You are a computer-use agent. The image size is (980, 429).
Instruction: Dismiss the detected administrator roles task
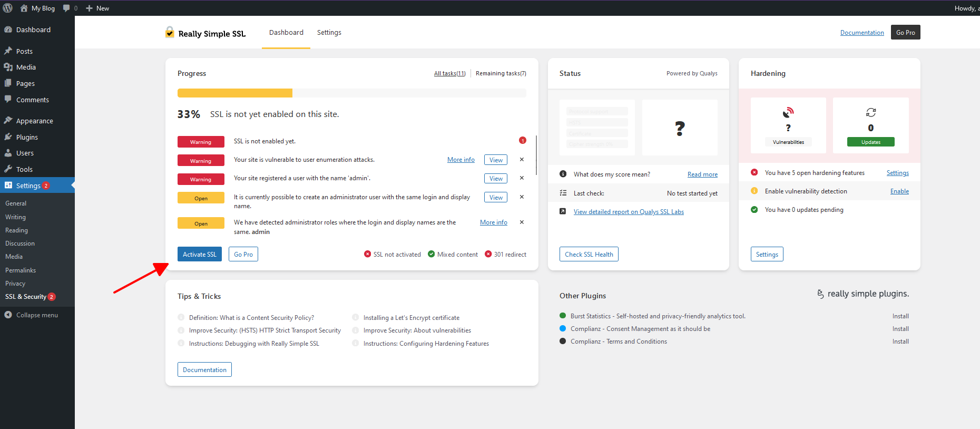coord(522,222)
